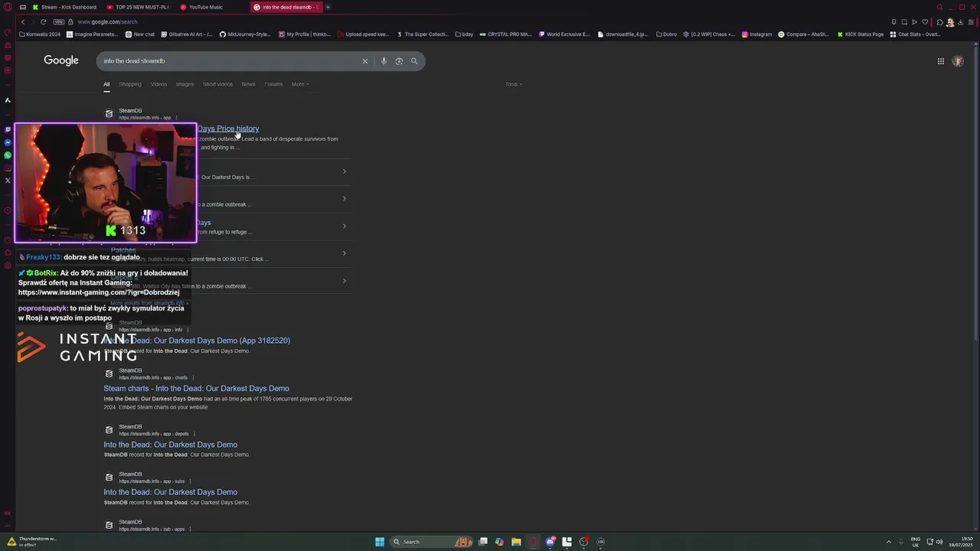Viewport: 980px width, 551px height.
Task: Clear the Google search box text
Action: pos(365,61)
